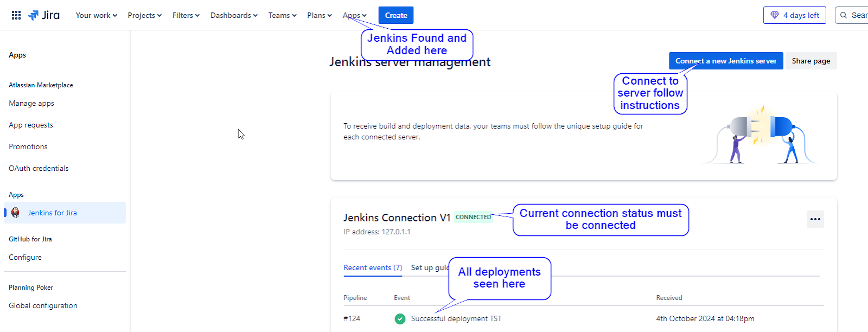Open the Filters dropdown menu
This screenshot has height=332, width=868.
click(x=186, y=15)
